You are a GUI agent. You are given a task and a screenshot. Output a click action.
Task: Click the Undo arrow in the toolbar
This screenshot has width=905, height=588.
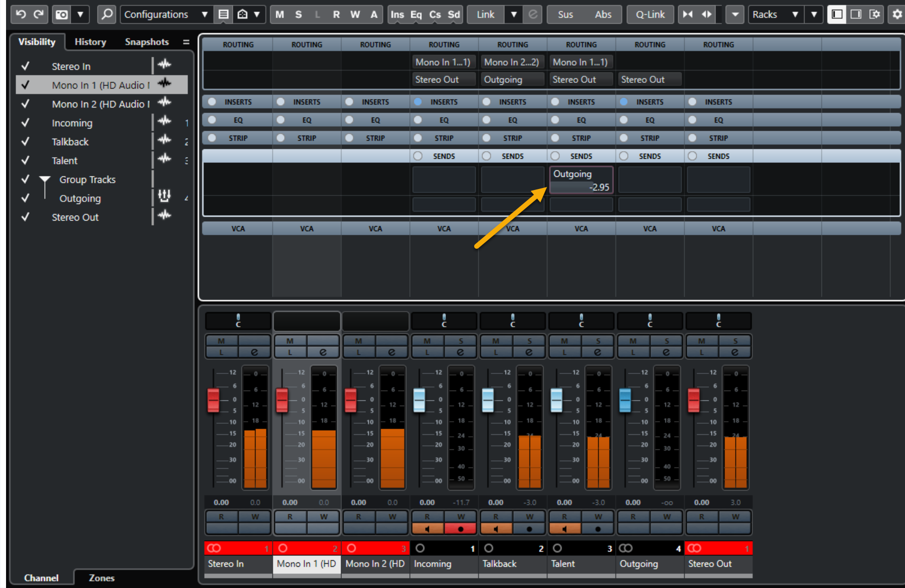(21, 14)
